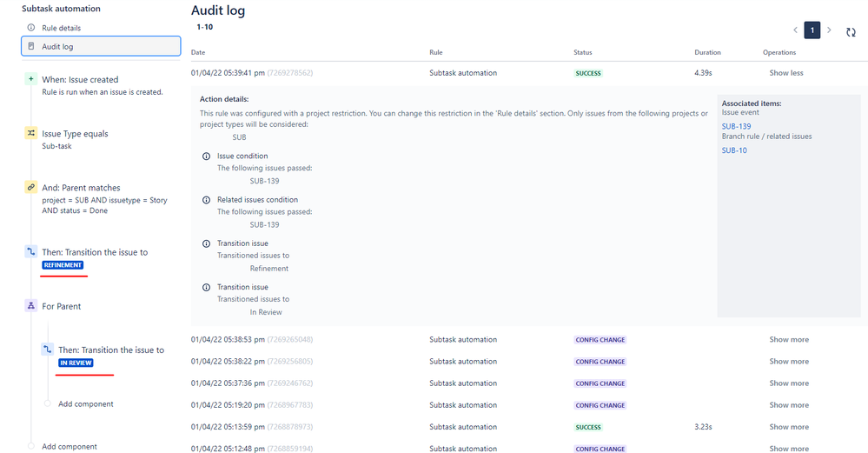Click the Subtask automation sidebar title
Image resolution: width=868 pixels, height=453 pixels.
pos(61,9)
